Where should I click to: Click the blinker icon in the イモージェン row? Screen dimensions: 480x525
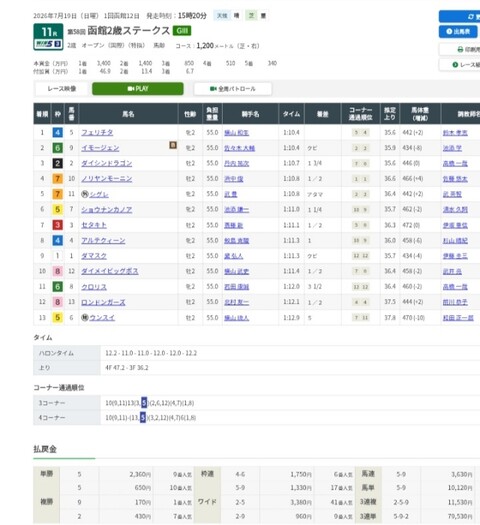click(173, 145)
